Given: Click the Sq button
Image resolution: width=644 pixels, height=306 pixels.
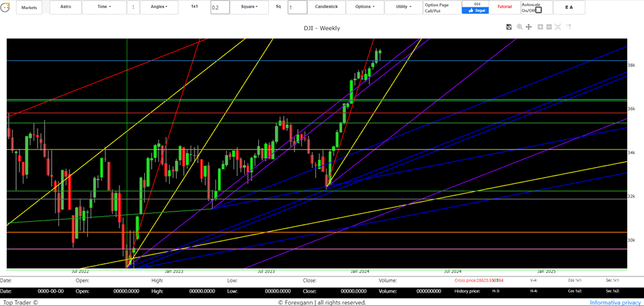Looking at the screenshot, I should 278,7.
